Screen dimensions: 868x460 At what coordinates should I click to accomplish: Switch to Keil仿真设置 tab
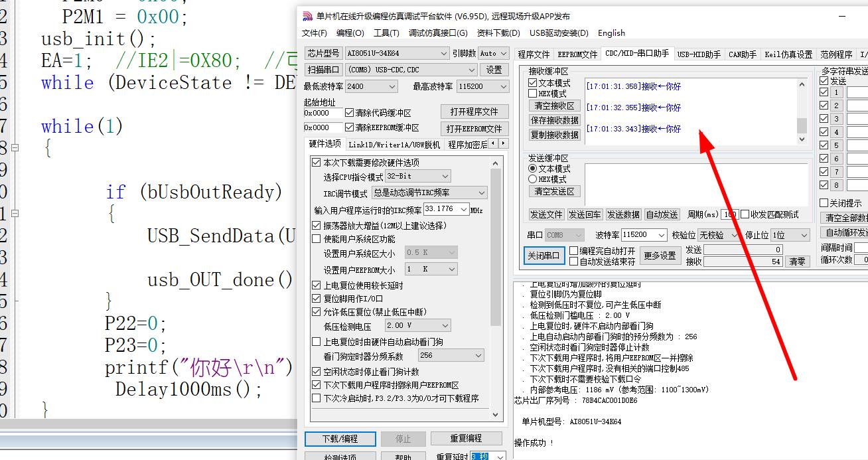(x=788, y=54)
